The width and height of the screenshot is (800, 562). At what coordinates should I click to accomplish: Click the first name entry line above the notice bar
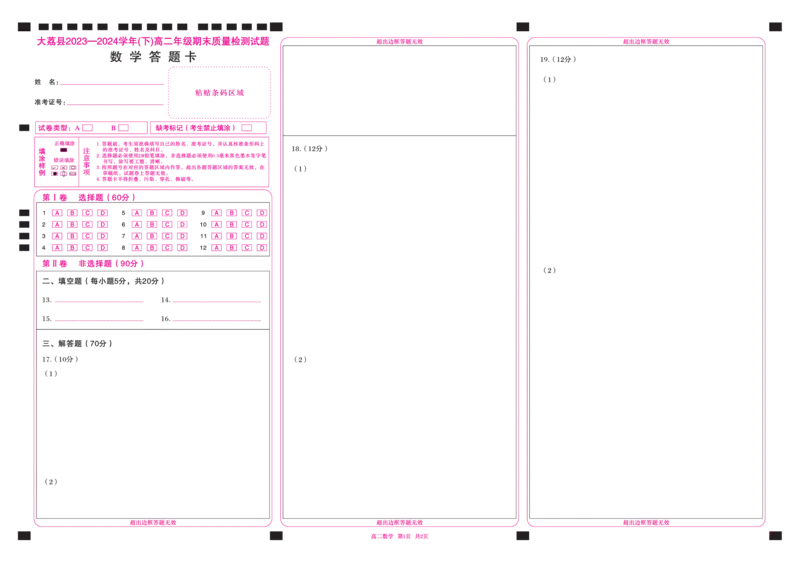point(110,84)
